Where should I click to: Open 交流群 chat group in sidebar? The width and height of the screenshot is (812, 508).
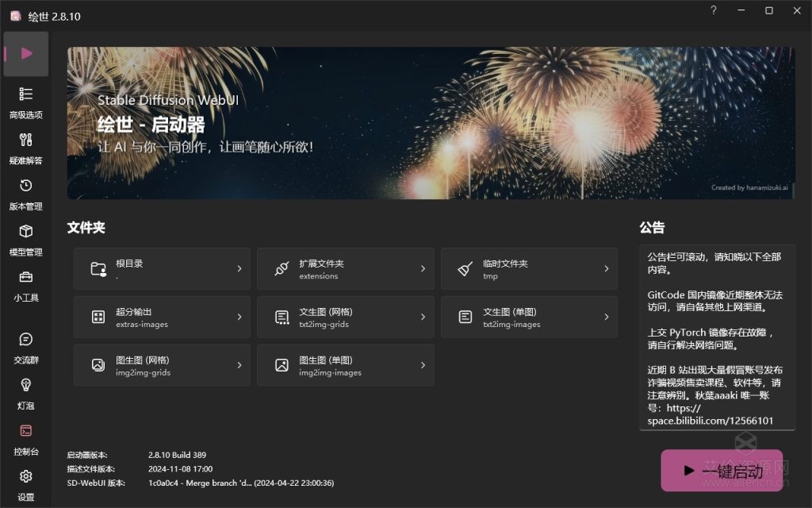click(x=26, y=348)
